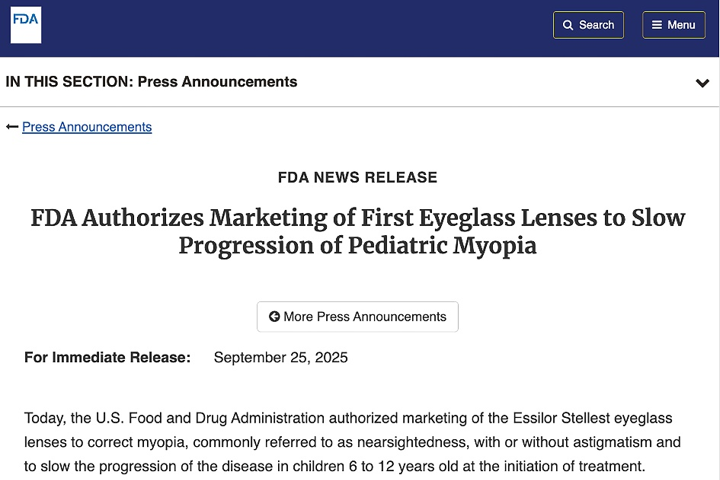This screenshot has height=480, width=720.
Task: Click the Search button label text
Action: (x=596, y=25)
